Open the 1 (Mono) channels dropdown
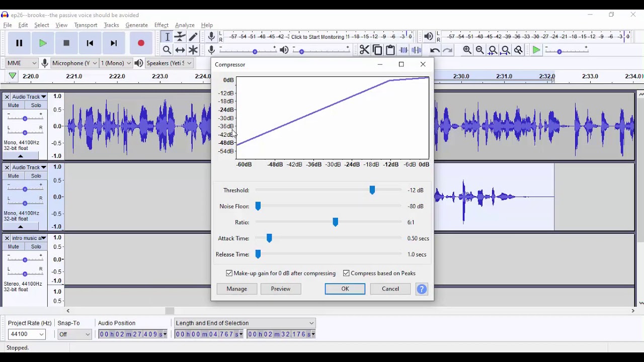Image resolution: width=644 pixels, height=362 pixels. click(x=116, y=63)
